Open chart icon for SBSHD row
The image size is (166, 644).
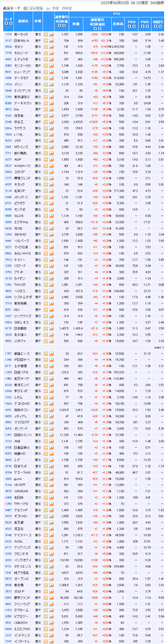point(51,235)
